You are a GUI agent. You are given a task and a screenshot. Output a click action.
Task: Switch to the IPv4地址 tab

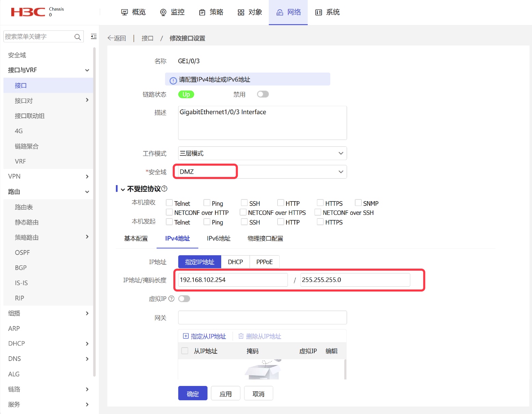[x=177, y=238]
